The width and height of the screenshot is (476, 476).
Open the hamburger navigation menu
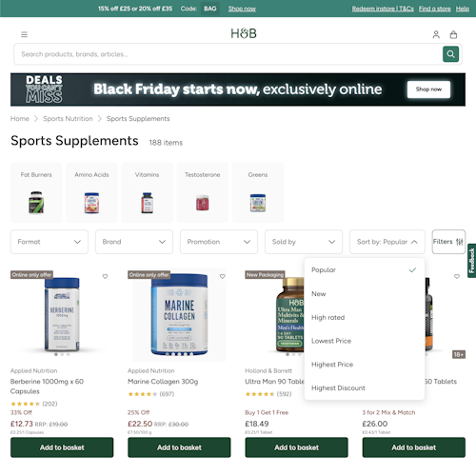coord(24,34)
